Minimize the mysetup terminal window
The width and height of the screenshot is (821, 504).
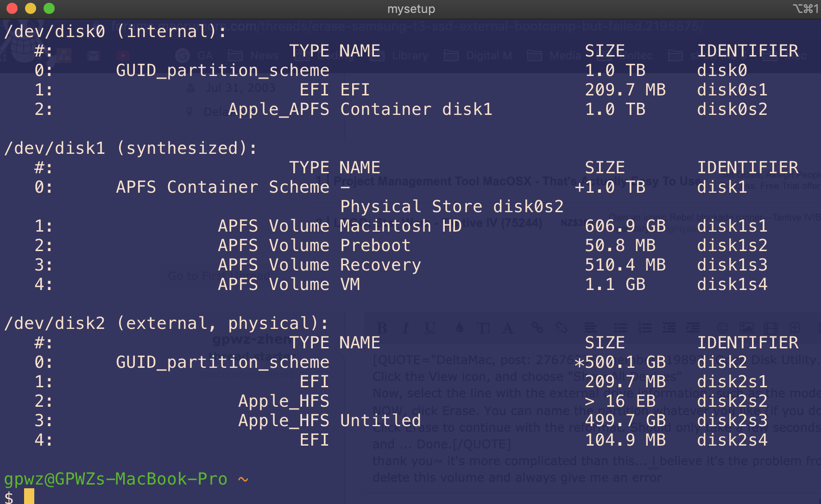click(31, 8)
